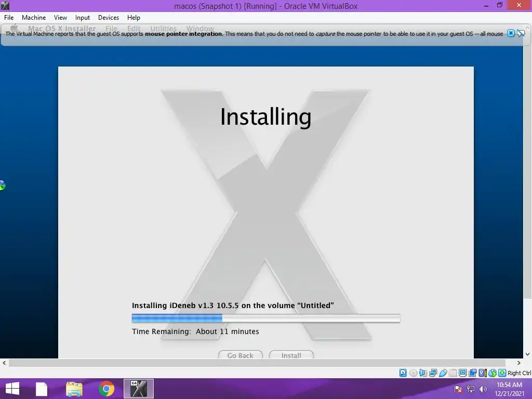Launch Google Chrome from the taskbar
Image resolution: width=532 pixels, height=399 pixels.
(x=106, y=389)
